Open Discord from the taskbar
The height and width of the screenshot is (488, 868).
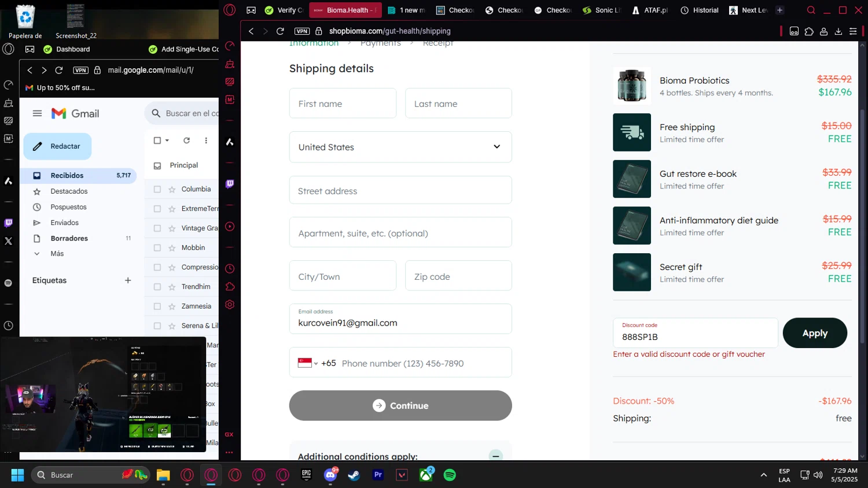(330, 475)
